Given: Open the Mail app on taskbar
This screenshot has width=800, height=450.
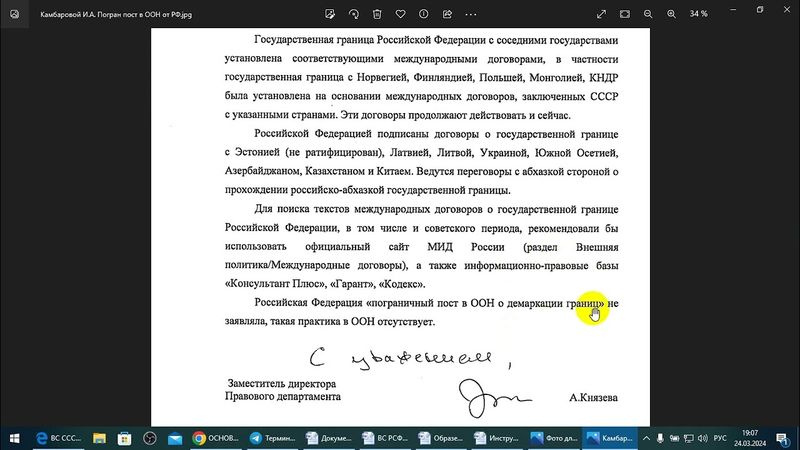Looking at the screenshot, I should pos(175,438).
